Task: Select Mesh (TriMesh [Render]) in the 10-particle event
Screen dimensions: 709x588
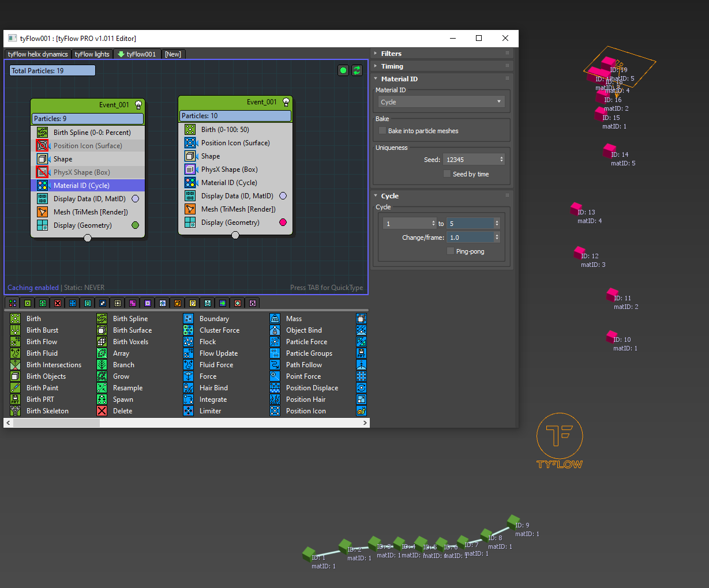Action: (235, 209)
